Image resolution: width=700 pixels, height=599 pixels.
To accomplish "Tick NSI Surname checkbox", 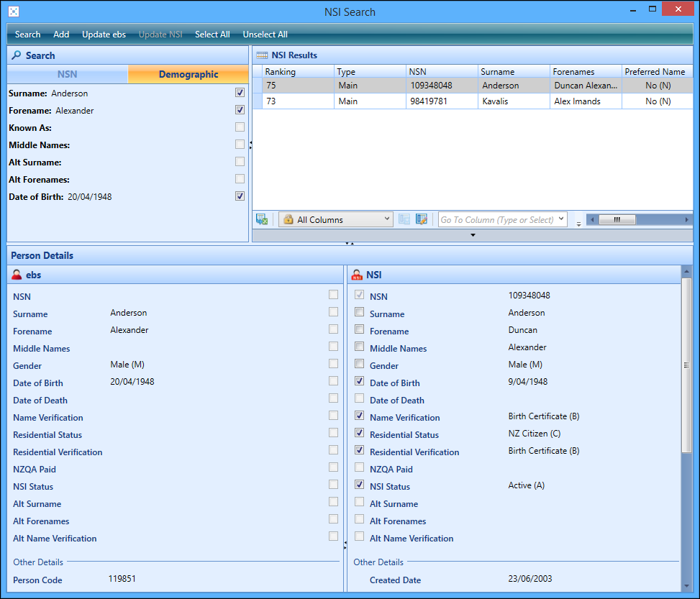I will click(360, 311).
